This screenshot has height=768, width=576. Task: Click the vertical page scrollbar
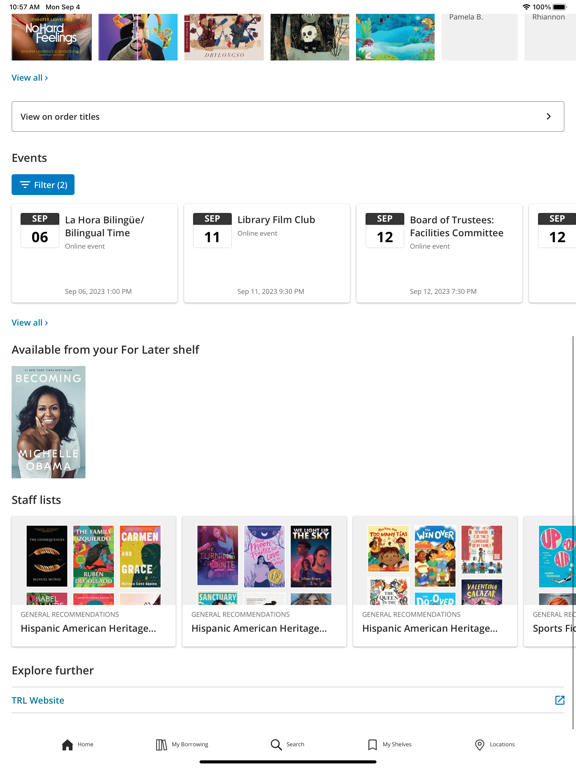tap(573, 532)
